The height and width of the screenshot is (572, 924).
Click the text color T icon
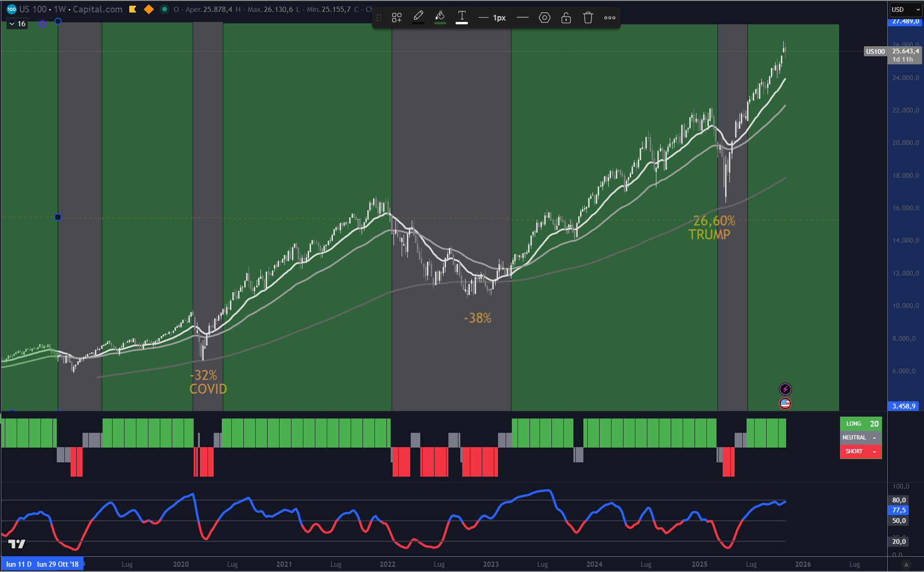click(x=461, y=17)
